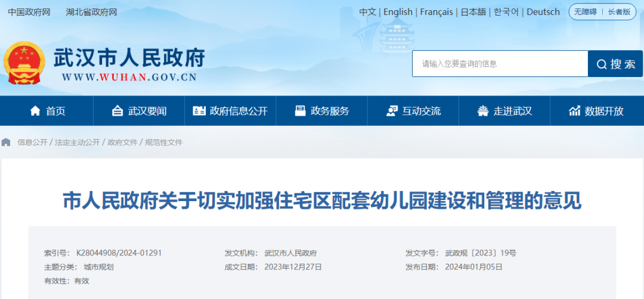Click the national emblem logo
The width and height of the screenshot is (644, 299).
(x=24, y=63)
